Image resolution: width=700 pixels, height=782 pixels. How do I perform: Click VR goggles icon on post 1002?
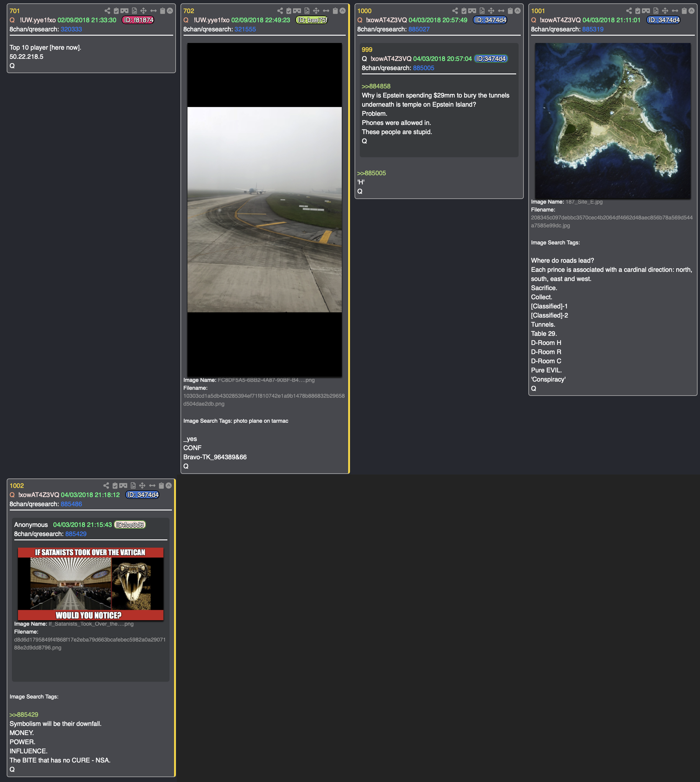[x=123, y=485]
